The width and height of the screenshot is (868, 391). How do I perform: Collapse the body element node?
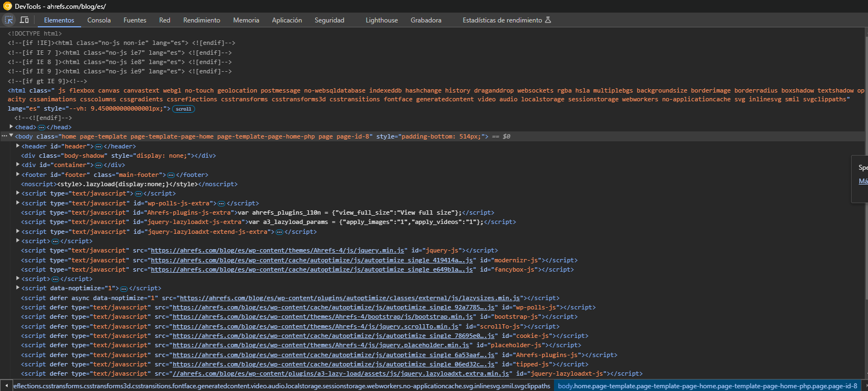tap(11, 136)
